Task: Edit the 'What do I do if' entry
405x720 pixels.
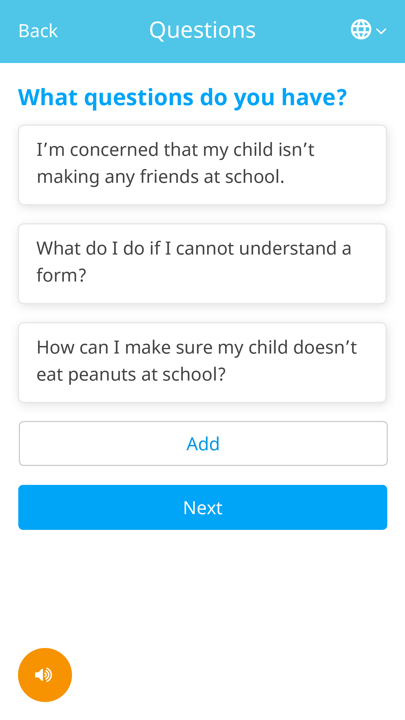Action: click(x=202, y=264)
